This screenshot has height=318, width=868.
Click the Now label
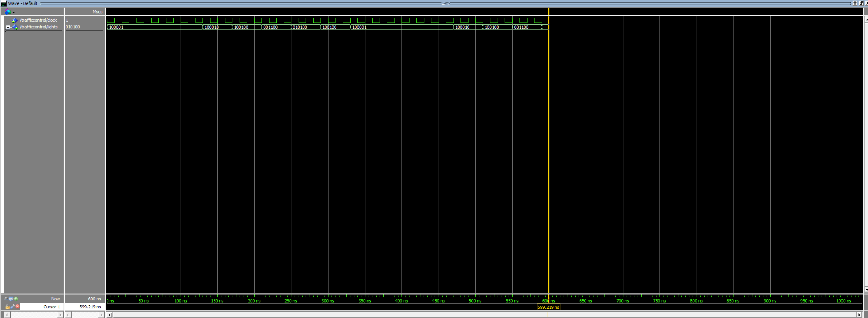coord(55,299)
